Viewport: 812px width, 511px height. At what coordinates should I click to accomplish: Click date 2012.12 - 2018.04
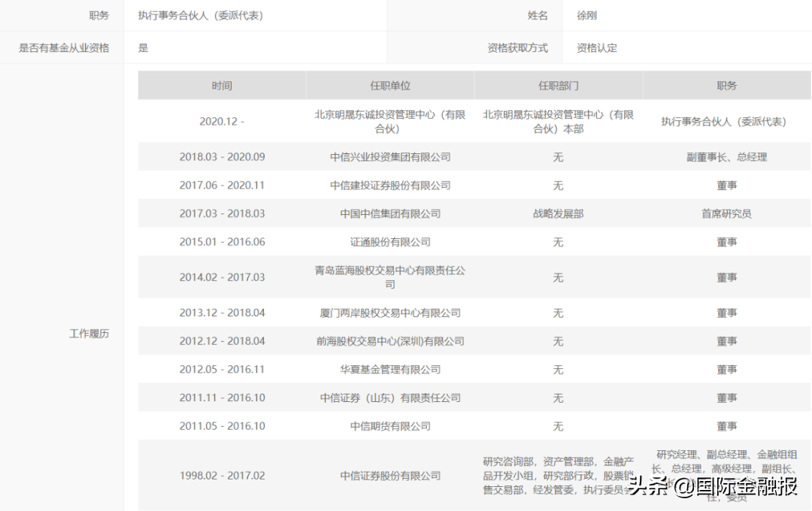click(222, 341)
